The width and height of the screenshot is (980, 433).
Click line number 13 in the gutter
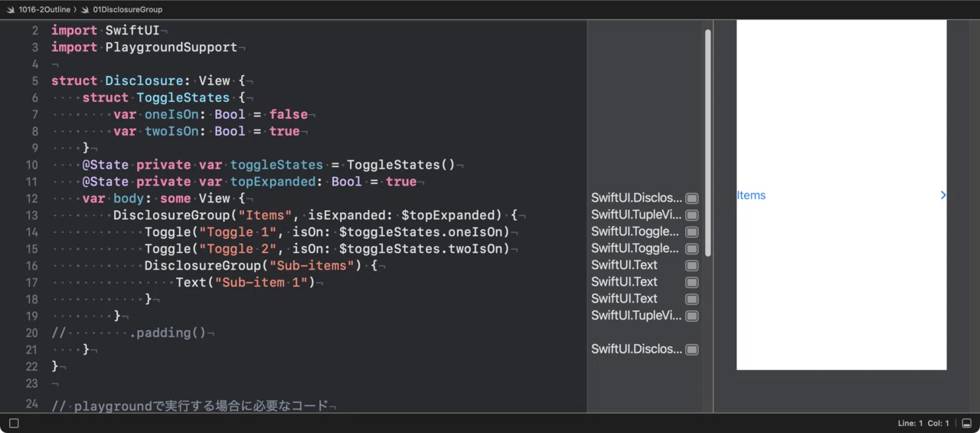(x=31, y=215)
